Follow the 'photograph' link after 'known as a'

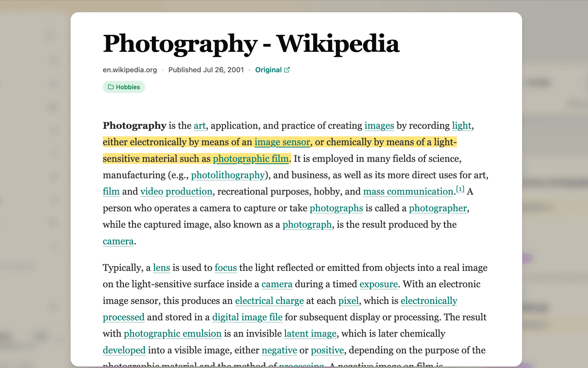[307, 225]
